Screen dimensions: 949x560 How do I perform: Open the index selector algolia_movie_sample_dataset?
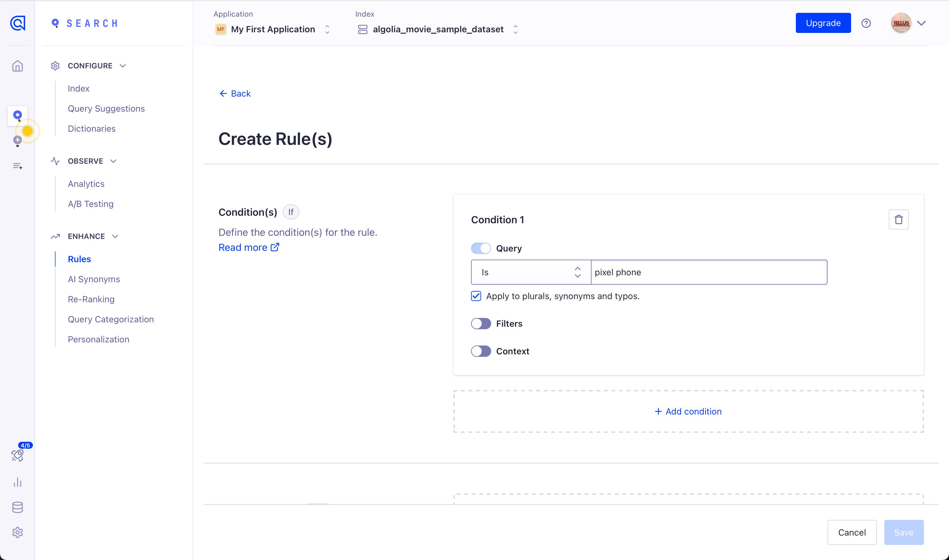click(x=438, y=29)
